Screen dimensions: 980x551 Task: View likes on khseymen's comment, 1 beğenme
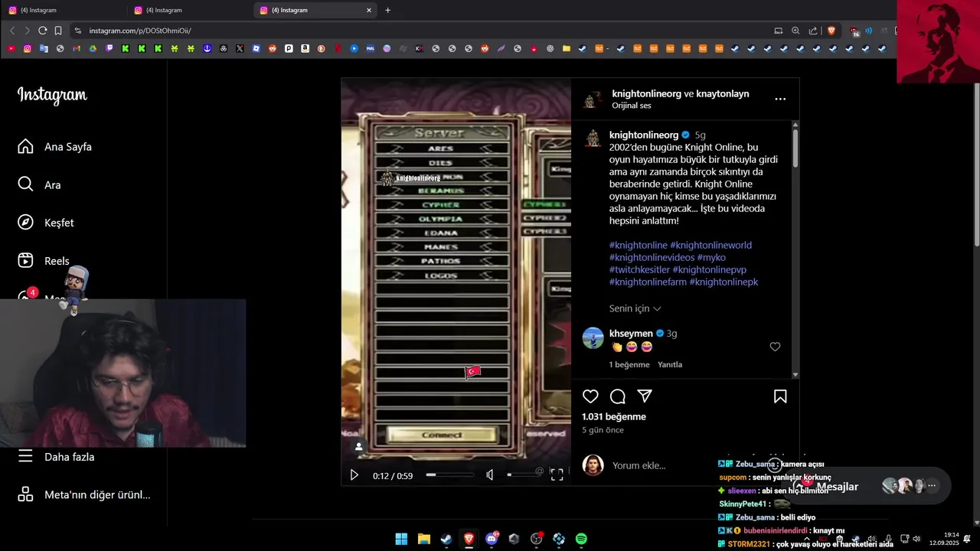point(629,364)
